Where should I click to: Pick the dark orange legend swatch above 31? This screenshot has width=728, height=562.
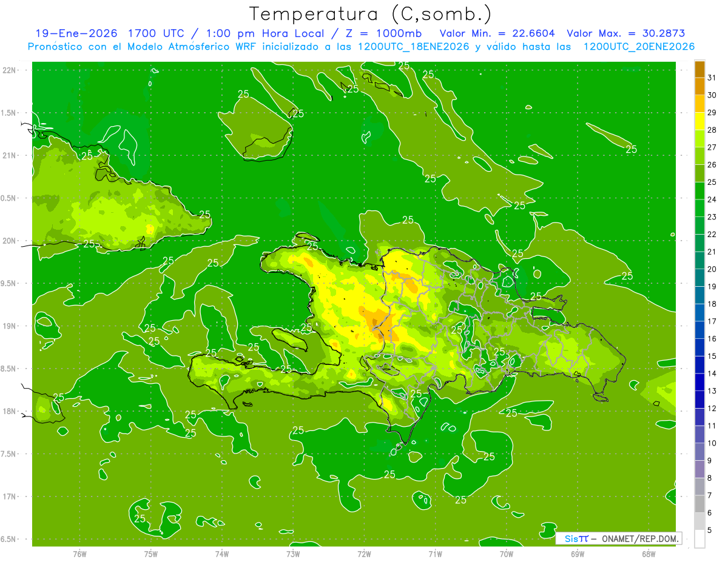pyautogui.click(x=699, y=70)
